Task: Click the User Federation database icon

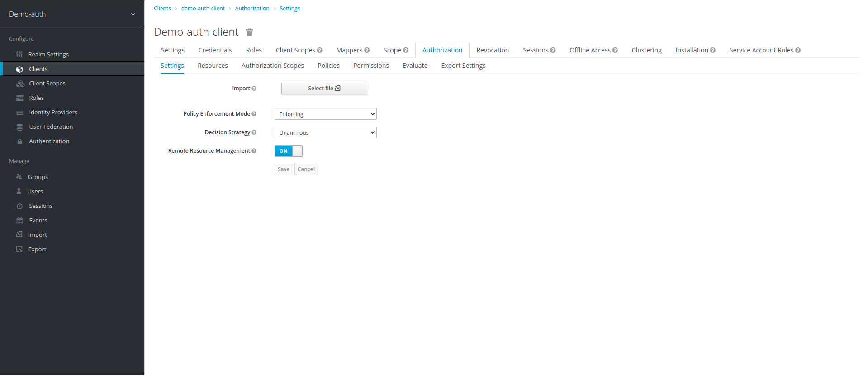Action: (19, 127)
